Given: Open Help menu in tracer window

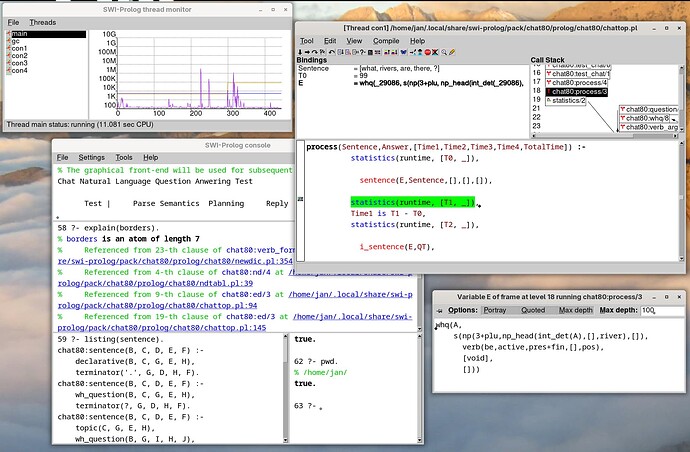Looking at the screenshot, I should pyautogui.click(x=418, y=41).
